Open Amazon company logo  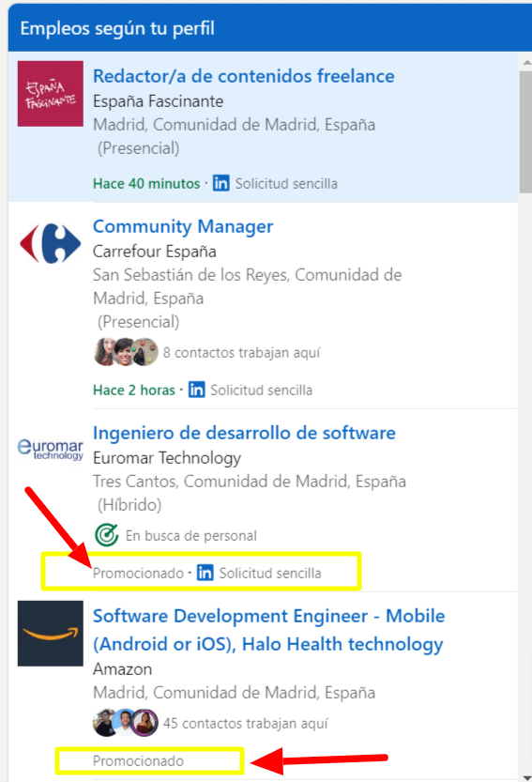click(x=51, y=634)
